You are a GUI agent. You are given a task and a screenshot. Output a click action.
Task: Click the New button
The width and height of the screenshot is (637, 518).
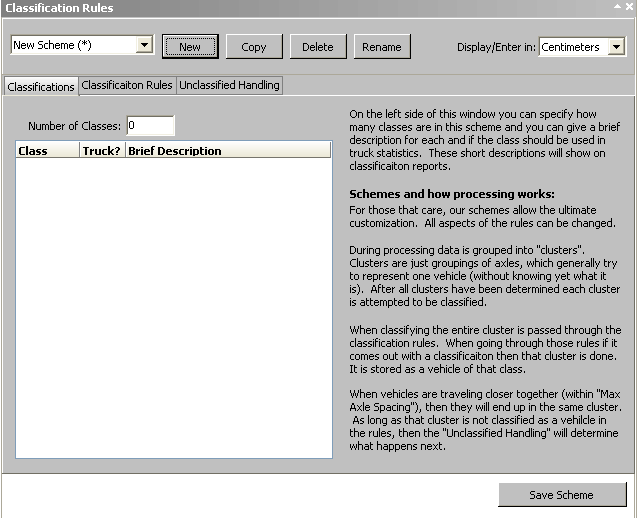coord(190,47)
